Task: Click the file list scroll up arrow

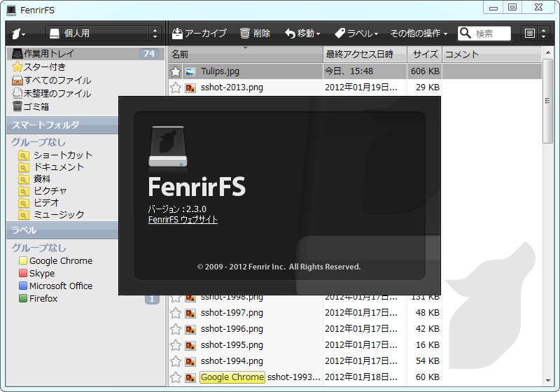Action: (548, 52)
